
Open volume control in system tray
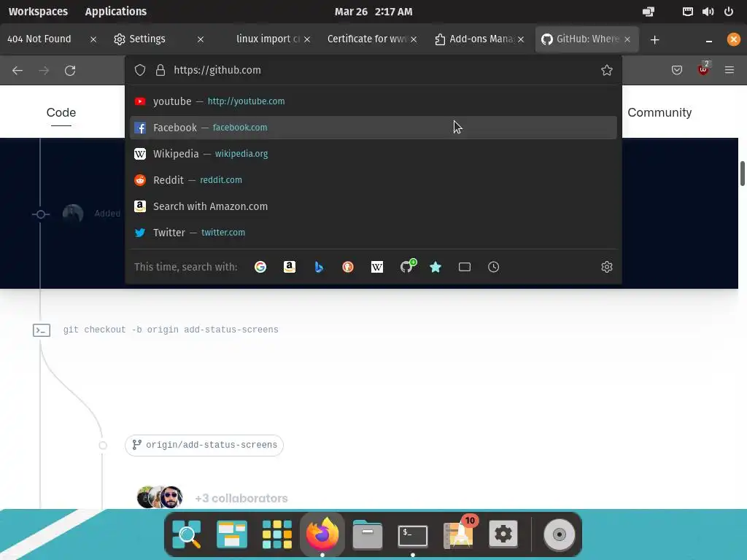pos(708,12)
